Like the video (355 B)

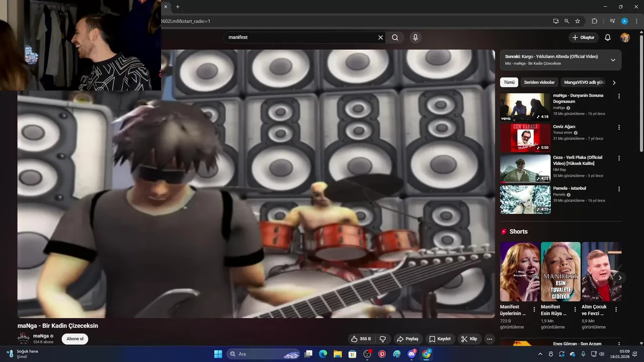point(361,339)
